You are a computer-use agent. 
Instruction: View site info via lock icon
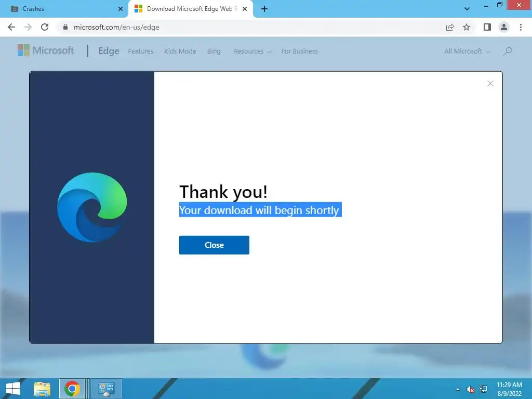pos(65,27)
